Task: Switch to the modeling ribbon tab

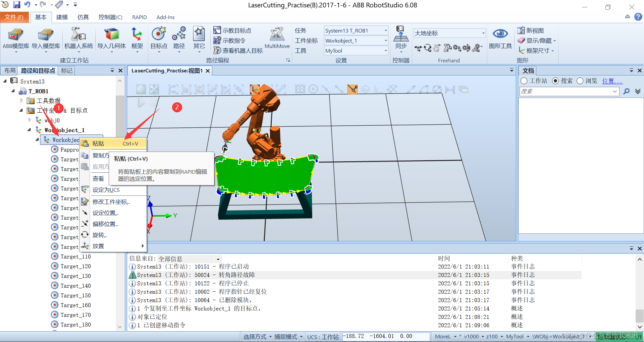Action: (62, 17)
